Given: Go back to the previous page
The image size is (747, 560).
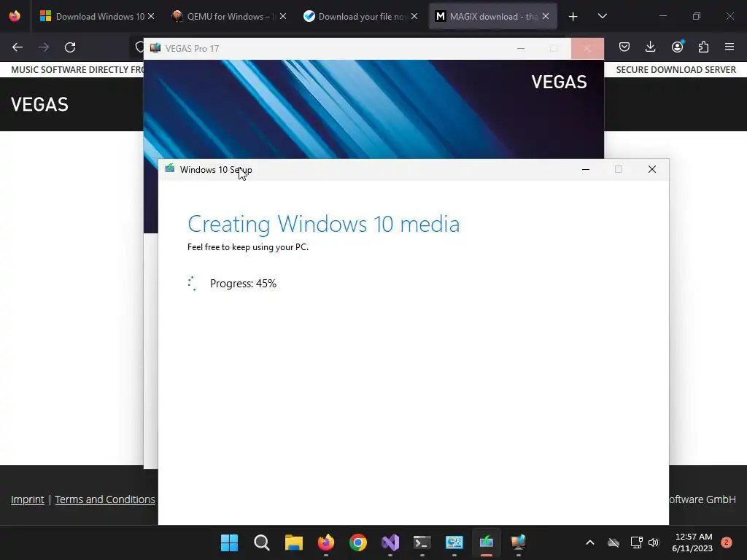Looking at the screenshot, I should 18,47.
